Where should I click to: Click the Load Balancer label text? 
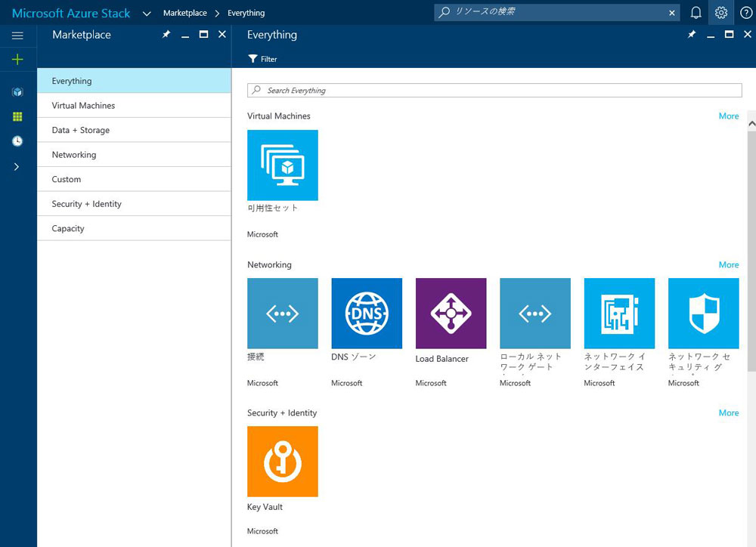point(442,359)
